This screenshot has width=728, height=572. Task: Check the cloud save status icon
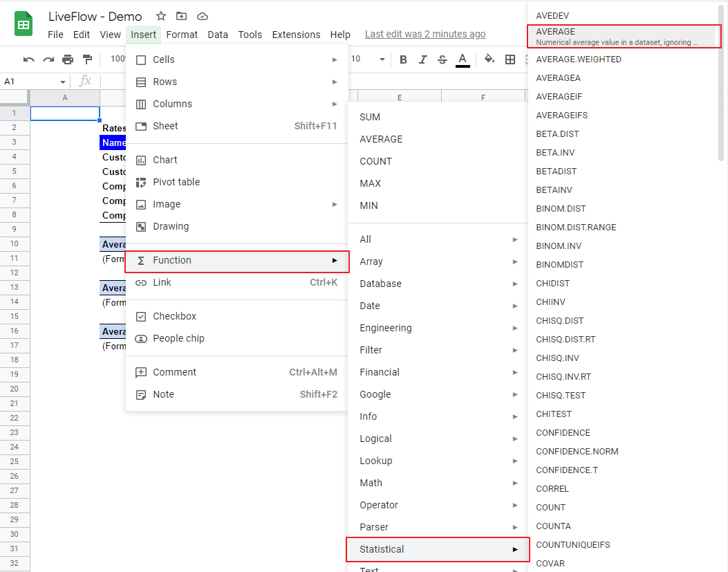pos(203,17)
